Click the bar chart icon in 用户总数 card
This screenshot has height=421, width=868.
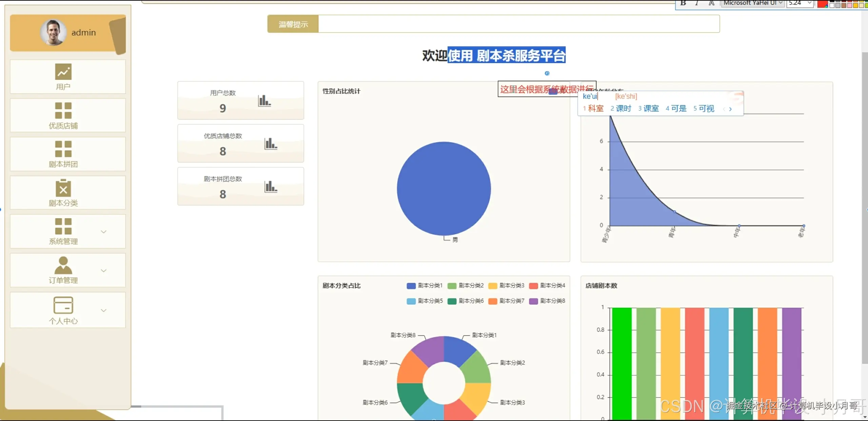[264, 101]
